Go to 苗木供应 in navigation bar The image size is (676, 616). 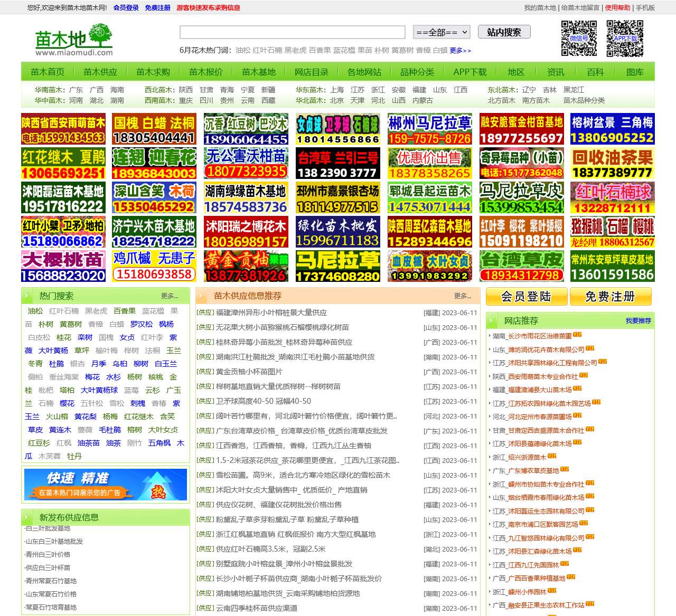(100, 72)
